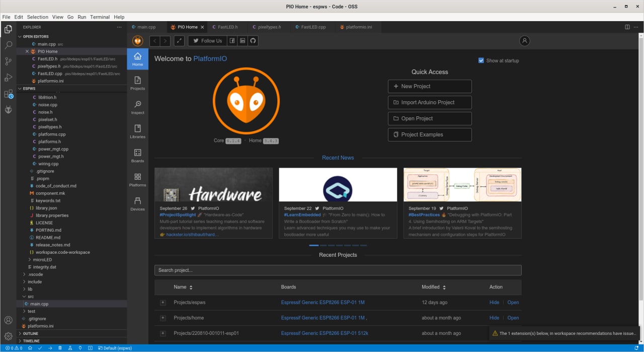Click the Search project input field
This screenshot has width=644, height=352.
(x=338, y=270)
